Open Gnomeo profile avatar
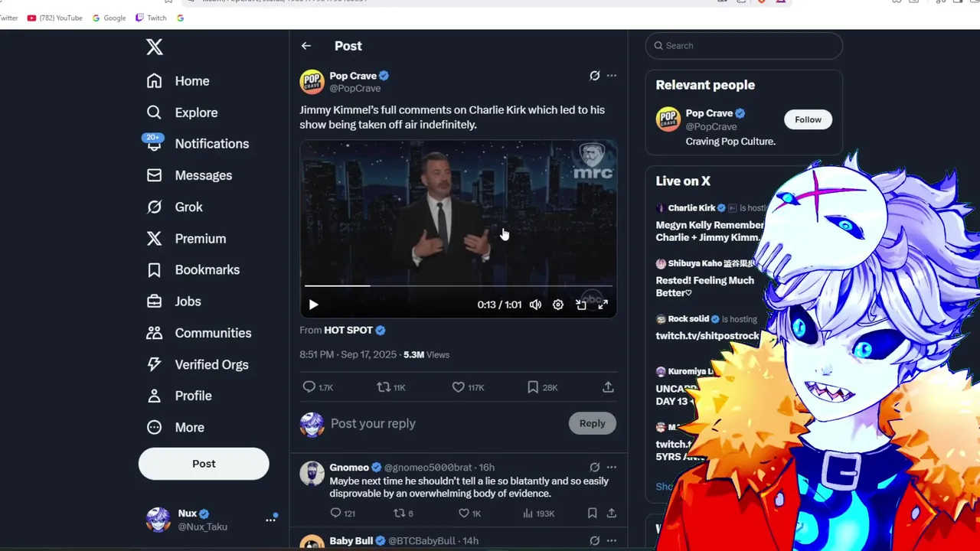980x551 pixels. click(x=312, y=474)
